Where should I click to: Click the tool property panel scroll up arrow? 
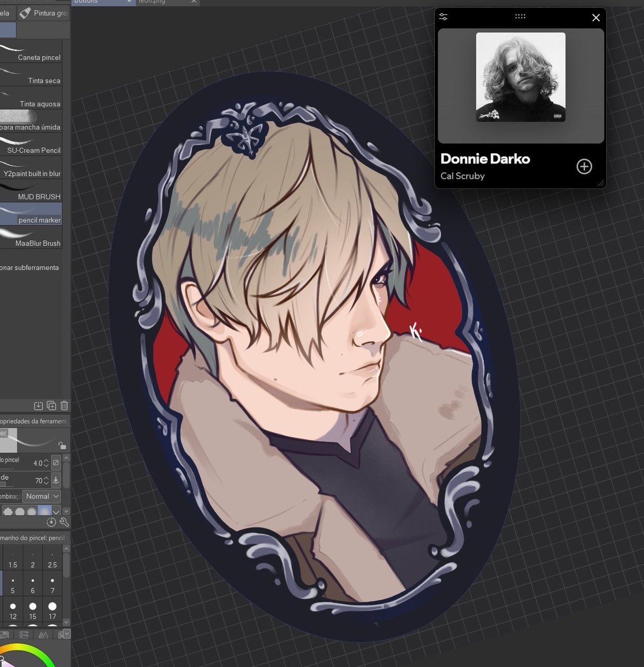point(67,459)
